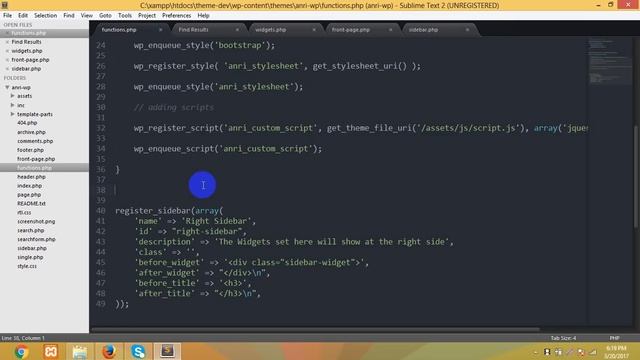Open page.php in folder tree
This screenshot has width=640, height=360.
(29, 195)
